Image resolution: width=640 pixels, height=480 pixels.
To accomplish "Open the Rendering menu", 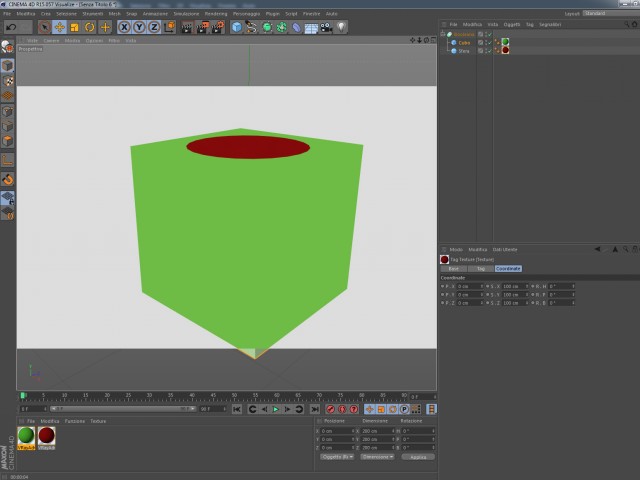I will click(216, 14).
